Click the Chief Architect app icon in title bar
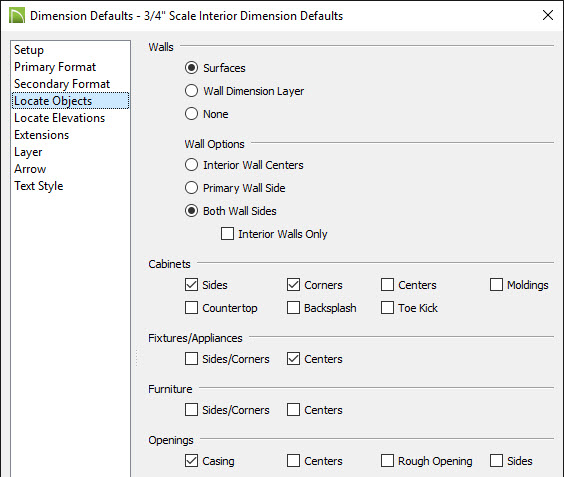Image resolution: width=564 pixels, height=477 pixels. 17,15
